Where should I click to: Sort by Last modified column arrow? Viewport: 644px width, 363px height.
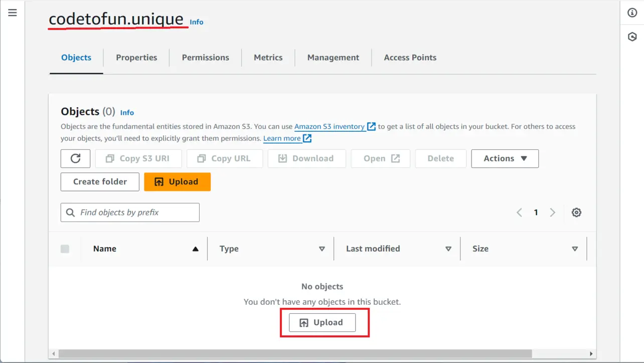coord(448,249)
